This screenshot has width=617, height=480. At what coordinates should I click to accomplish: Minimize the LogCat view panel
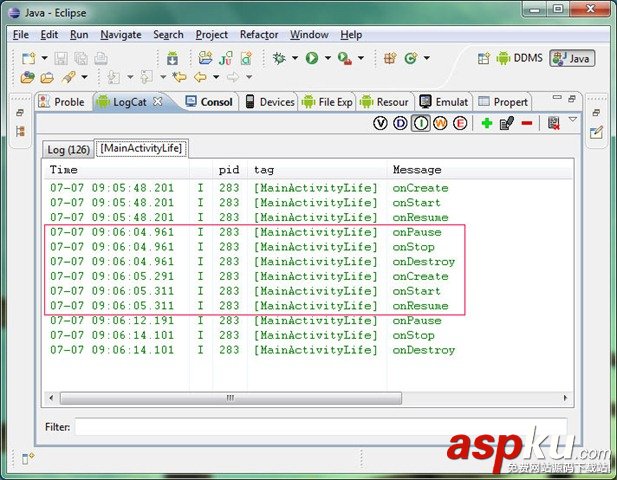(557, 97)
